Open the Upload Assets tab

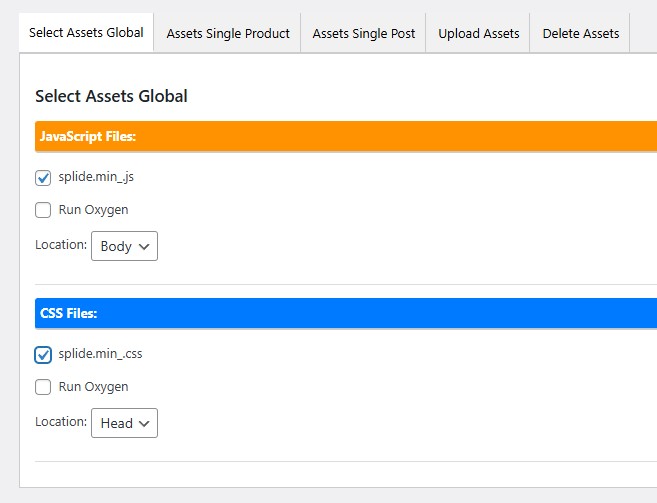point(478,33)
